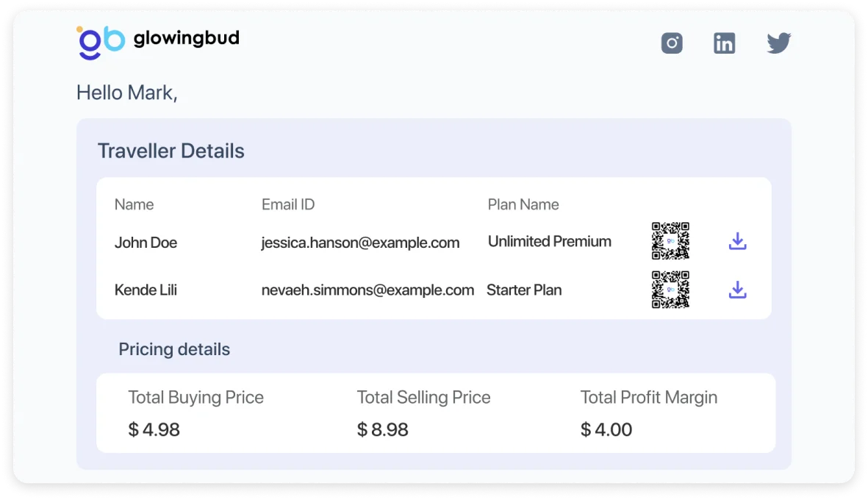This screenshot has width=868, height=500.
Task: Click the Unlimited Premium plan name
Action: pos(549,241)
